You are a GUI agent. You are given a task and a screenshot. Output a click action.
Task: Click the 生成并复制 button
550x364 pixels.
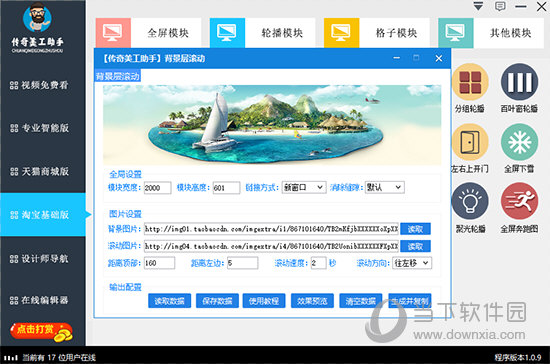tap(410, 301)
